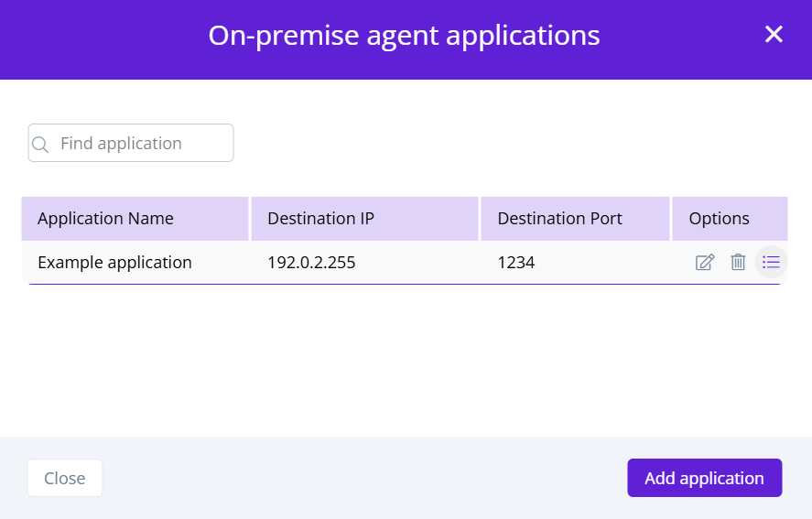Click the magnifier icon in search box

[40, 144]
